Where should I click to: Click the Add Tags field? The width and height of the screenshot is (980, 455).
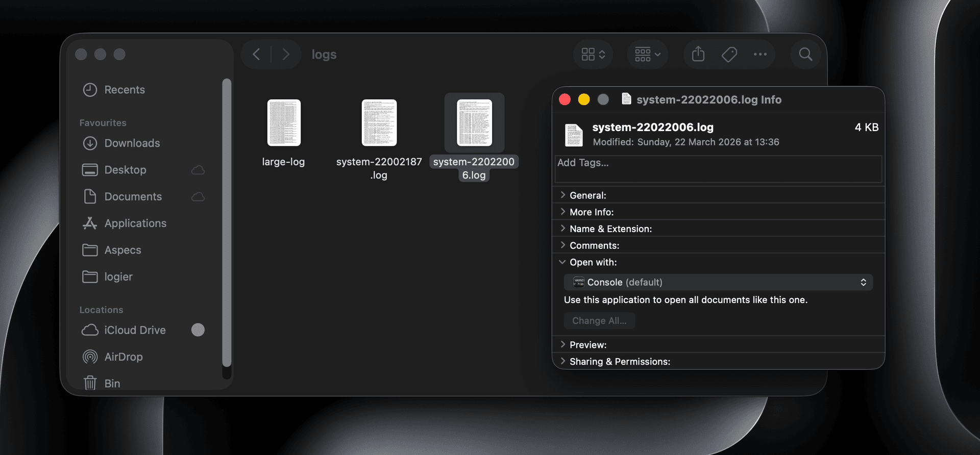[718, 169]
